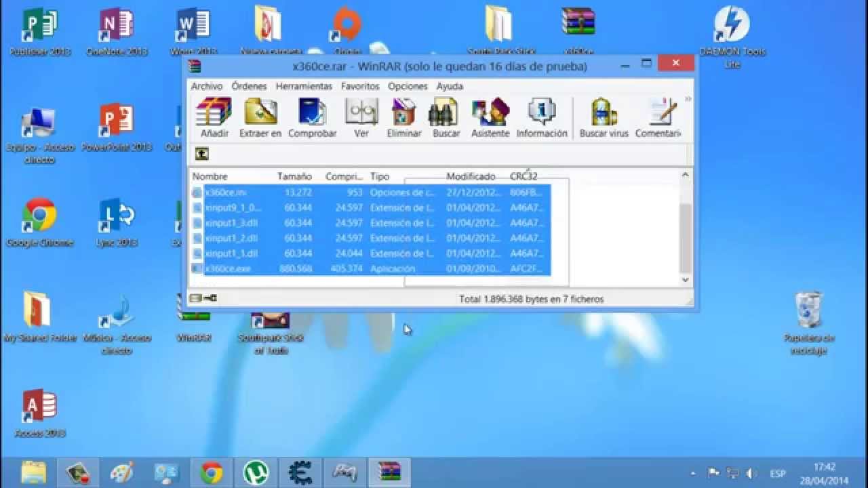Click the Lync 2013 desktop shortcut
868x488 pixels.
click(x=116, y=222)
